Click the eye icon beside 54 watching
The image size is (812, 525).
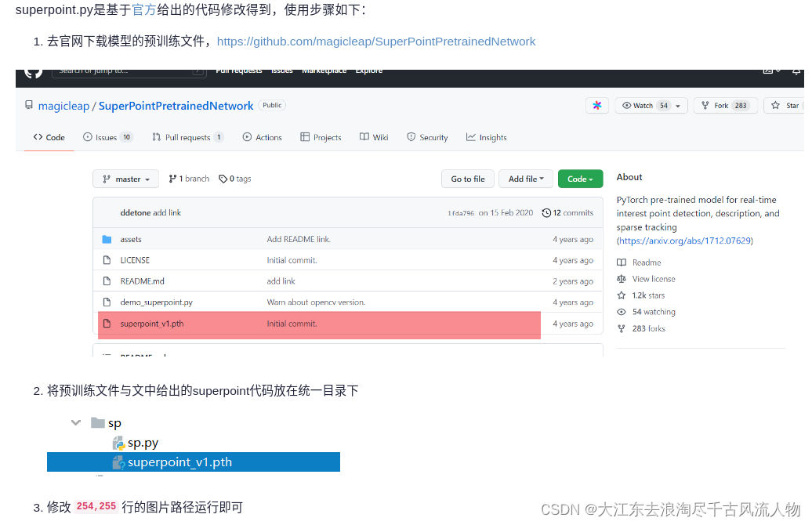(x=622, y=312)
